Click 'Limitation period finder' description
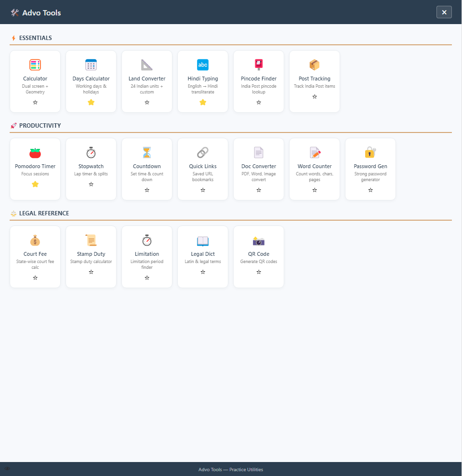The width and height of the screenshot is (462, 476). click(x=147, y=264)
